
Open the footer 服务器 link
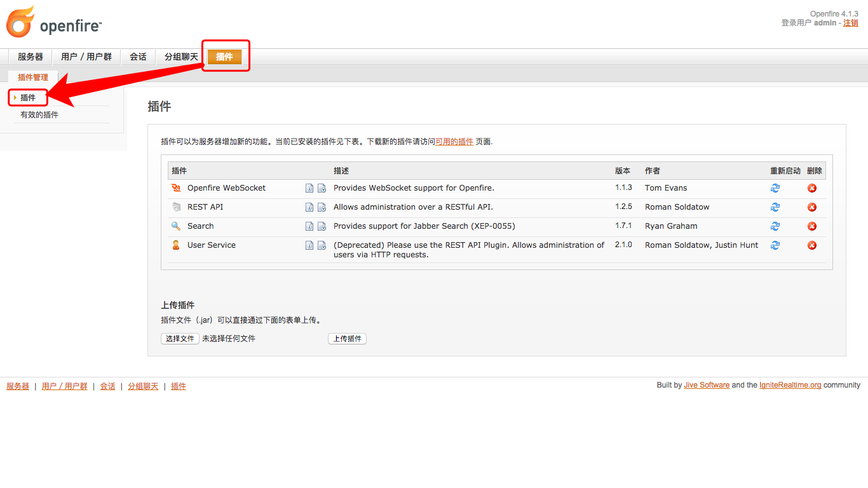(18, 386)
